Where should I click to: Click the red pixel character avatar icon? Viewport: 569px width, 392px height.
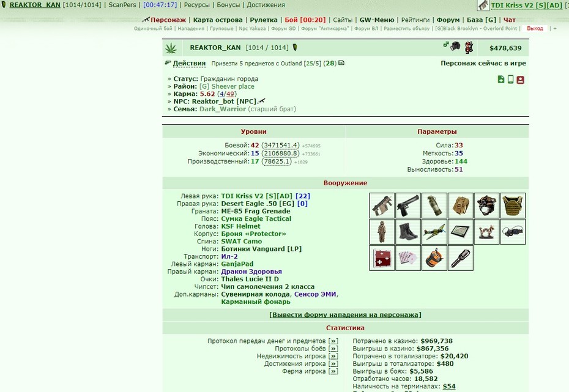(x=469, y=47)
